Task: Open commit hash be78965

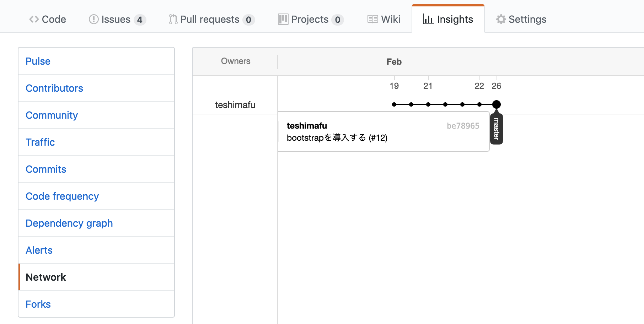Action: pos(463,126)
